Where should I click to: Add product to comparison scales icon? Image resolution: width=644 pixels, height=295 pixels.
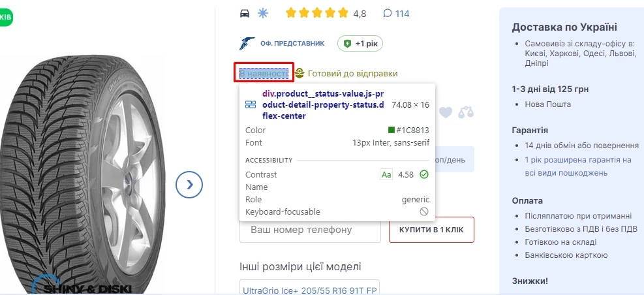(x=466, y=112)
